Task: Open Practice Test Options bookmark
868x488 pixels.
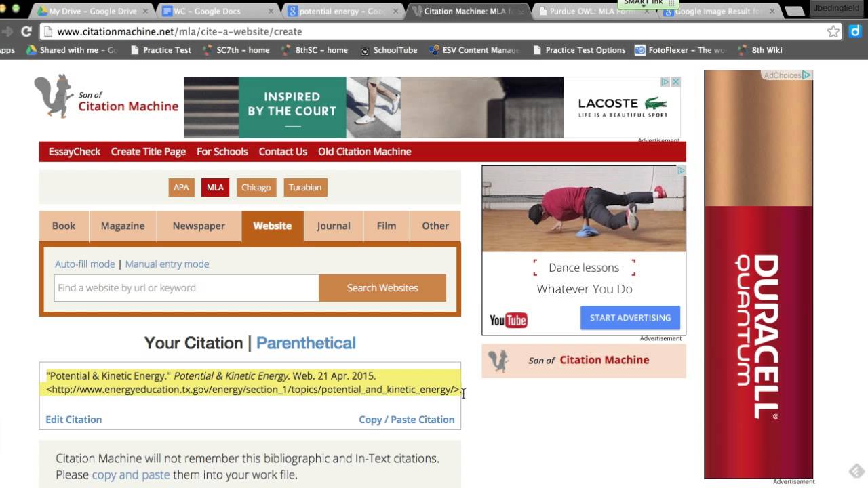Action: pyautogui.click(x=578, y=50)
